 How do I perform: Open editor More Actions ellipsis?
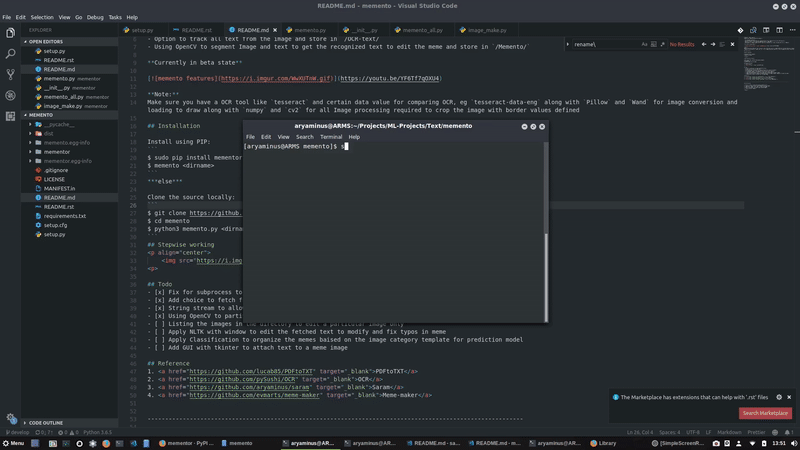792,30
